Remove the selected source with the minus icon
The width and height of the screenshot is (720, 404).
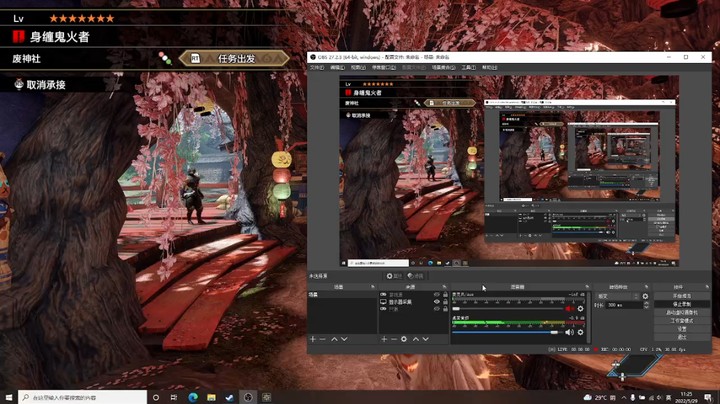tap(394, 339)
